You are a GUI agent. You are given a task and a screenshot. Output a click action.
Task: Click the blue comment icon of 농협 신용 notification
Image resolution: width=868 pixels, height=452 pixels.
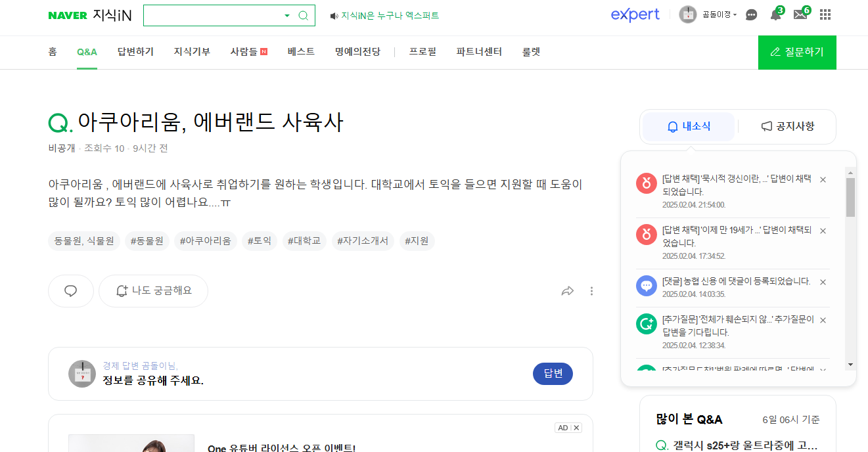click(647, 285)
